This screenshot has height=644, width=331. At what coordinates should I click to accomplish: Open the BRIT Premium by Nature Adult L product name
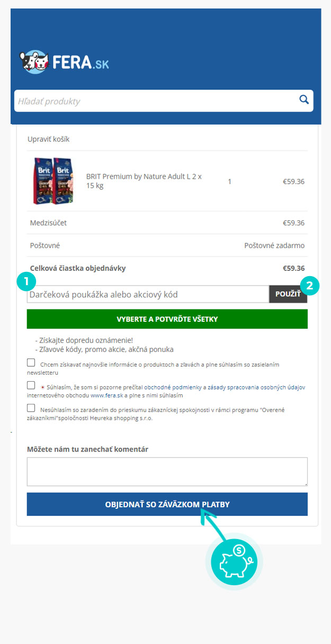tap(144, 181)
